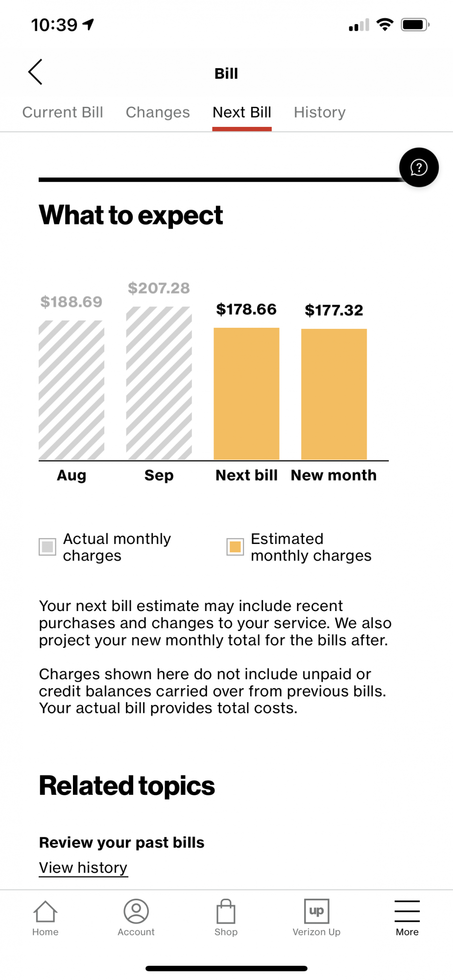453x980 pixels.
Task: Tap the orange Estimated monthly charges swatch
Action: [235, 547]
